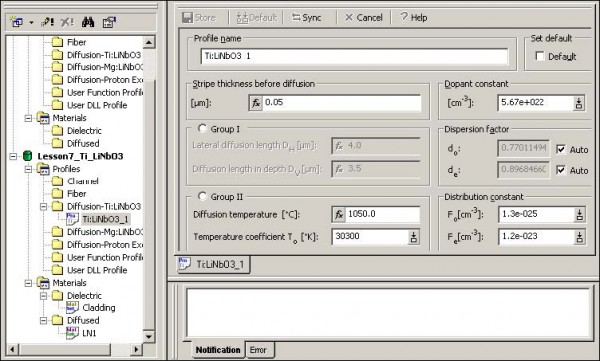Click the Default toolbar button

point(256,18)
